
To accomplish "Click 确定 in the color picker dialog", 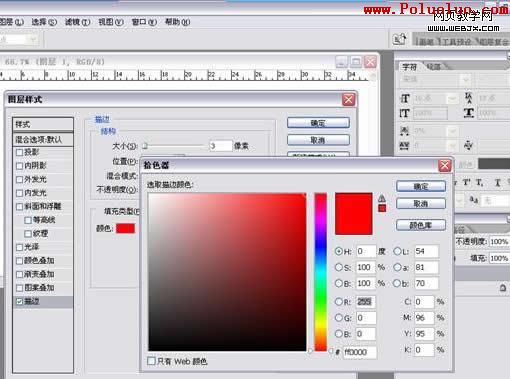I will pyautogui.click(x=421, y=186).
